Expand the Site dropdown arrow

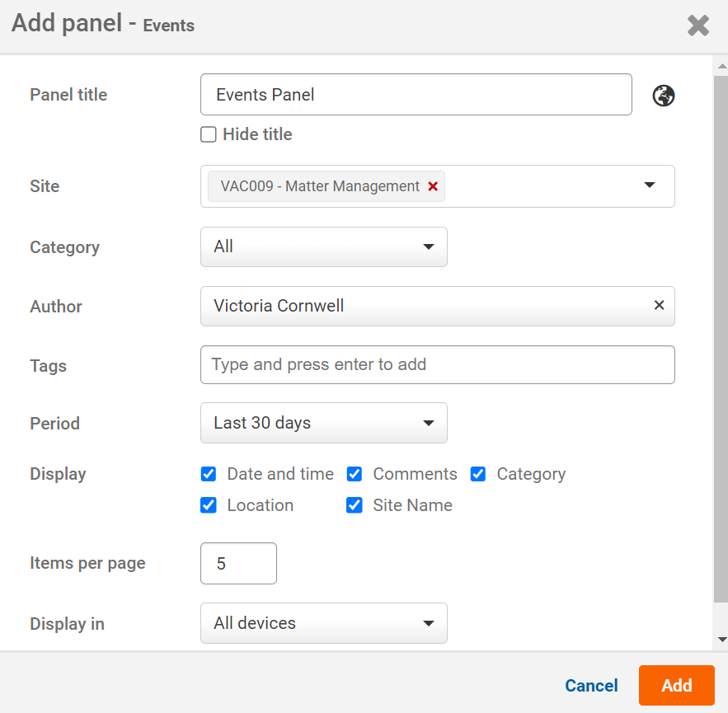click(x=650, y=185)
